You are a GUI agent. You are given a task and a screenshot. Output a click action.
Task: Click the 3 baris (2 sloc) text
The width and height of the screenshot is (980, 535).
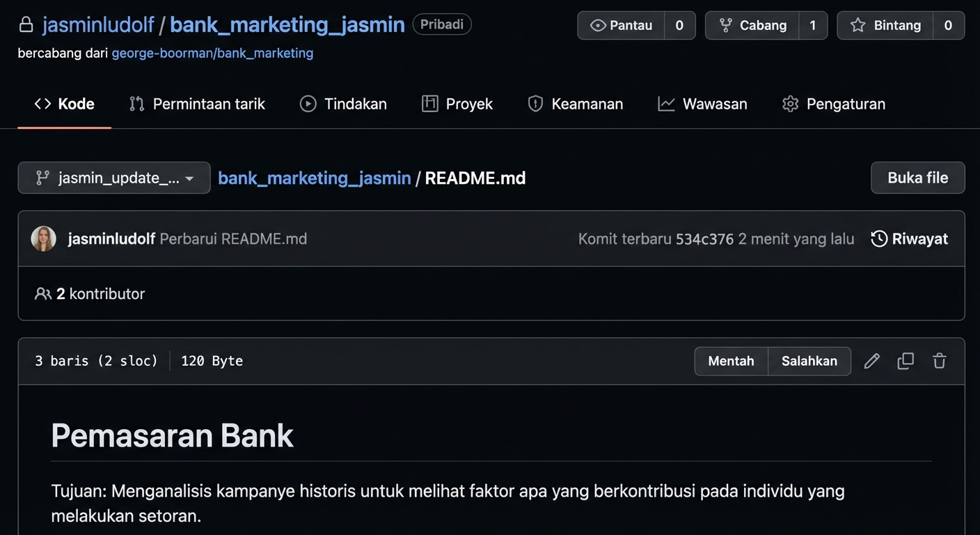tap(96, 361)
